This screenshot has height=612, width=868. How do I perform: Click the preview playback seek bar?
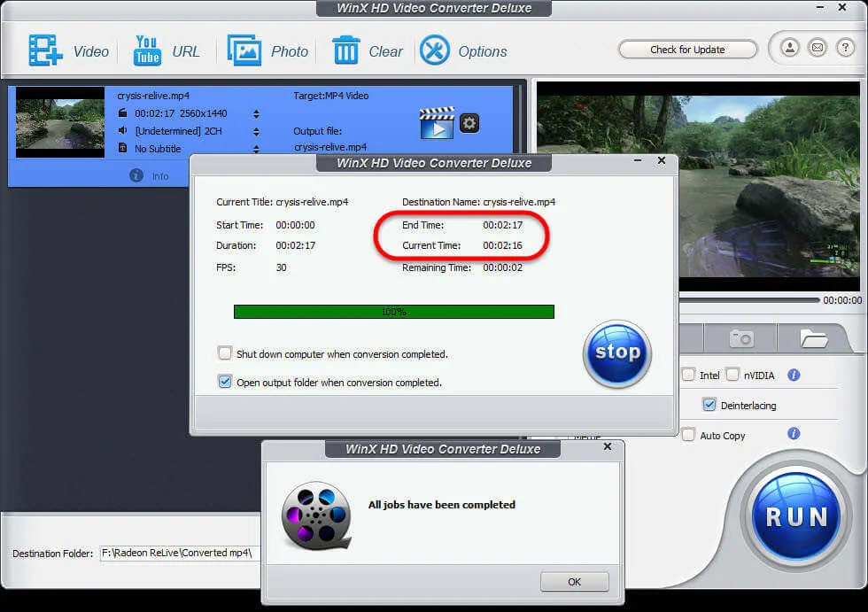tap(749, 300)
